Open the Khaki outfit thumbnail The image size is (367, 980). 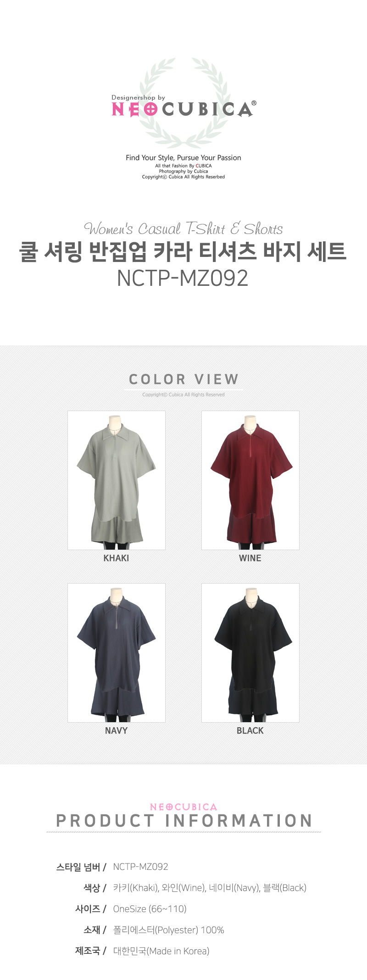point(117,480)
